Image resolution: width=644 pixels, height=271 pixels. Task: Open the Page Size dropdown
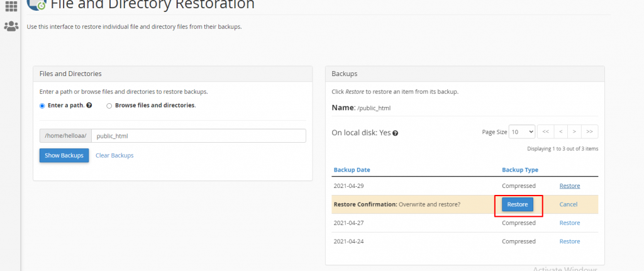click(x=521, y=131)
